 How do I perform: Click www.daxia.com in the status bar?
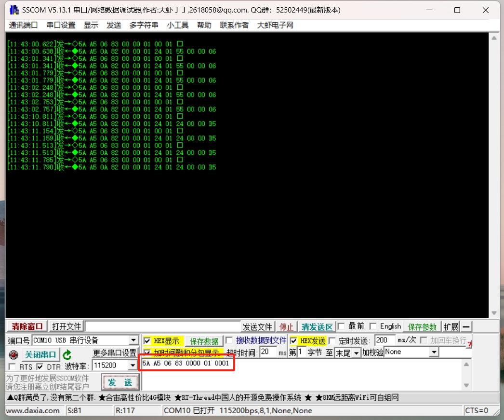(33, 411)
